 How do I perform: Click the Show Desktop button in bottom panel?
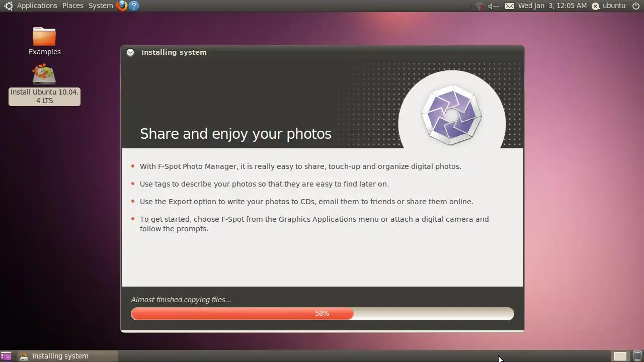tap(6, 356)
